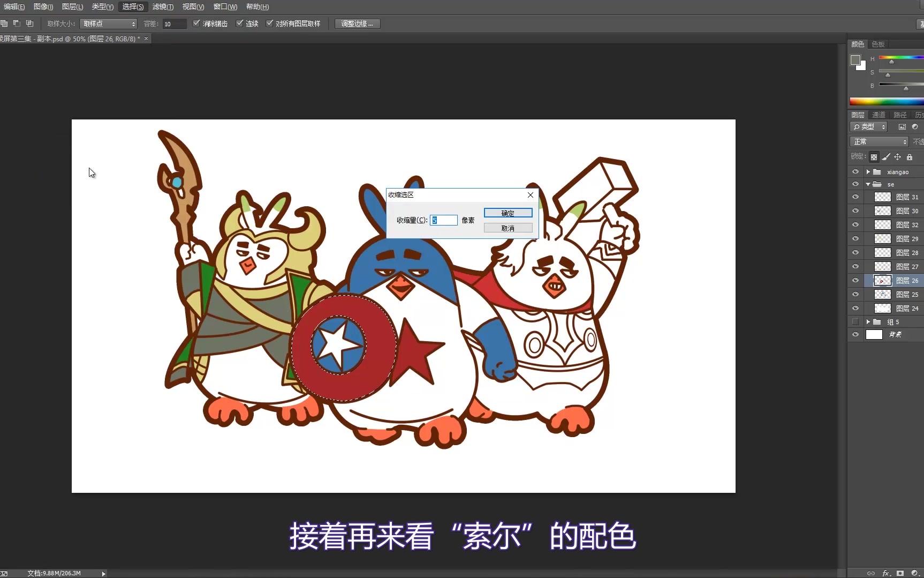The height and width of the screenshot is (578, 924).
Task: Open the 帮助(H) menu
Action: [257, 7]
